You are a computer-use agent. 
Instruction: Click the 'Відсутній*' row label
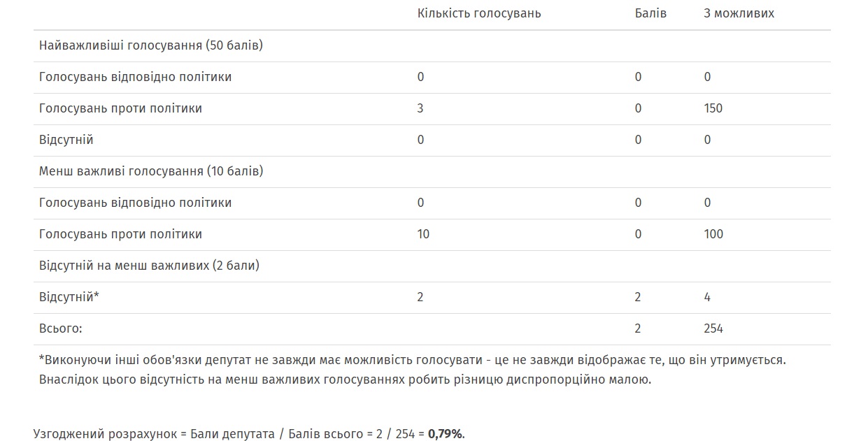tap(69, 297)
